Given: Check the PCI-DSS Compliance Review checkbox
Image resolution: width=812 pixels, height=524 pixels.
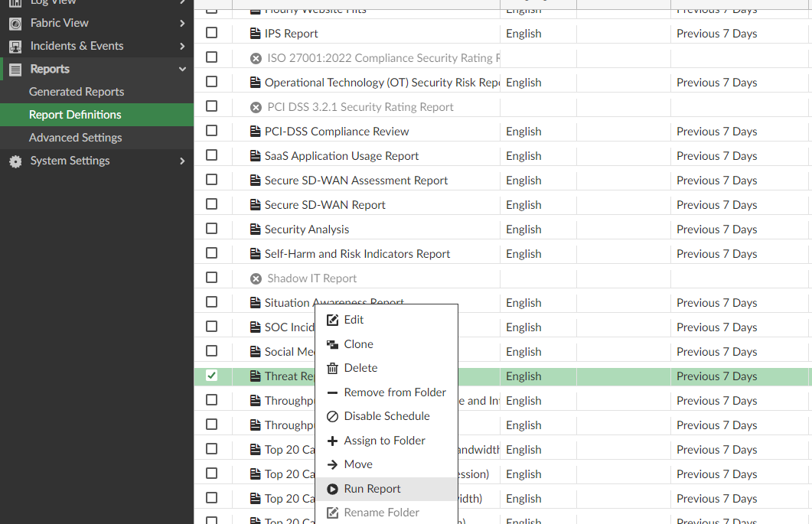Looking at the screenshot, I should pyautogui.click(x=211, y=131).
